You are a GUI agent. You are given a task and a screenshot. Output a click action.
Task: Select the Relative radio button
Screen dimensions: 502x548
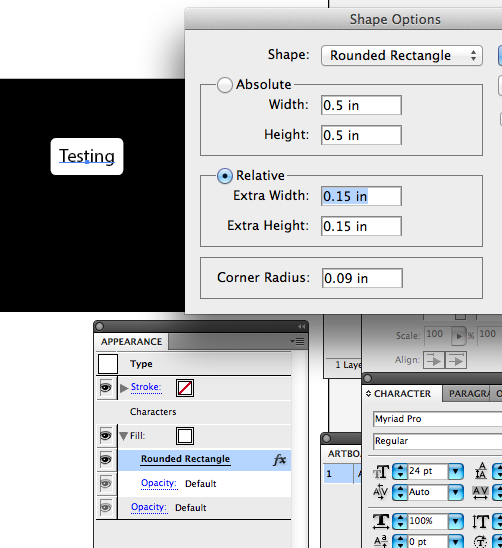click(x=224, y=176)
